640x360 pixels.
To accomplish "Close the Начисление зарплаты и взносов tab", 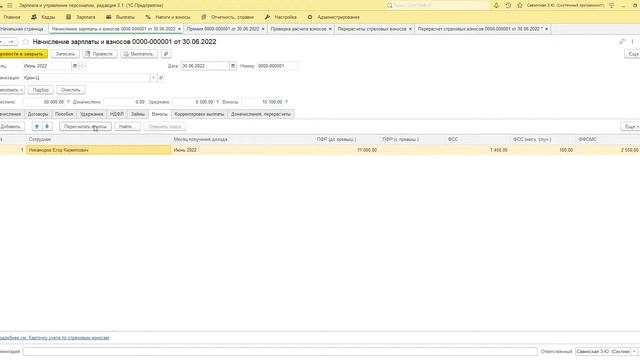I will point(179,29).
